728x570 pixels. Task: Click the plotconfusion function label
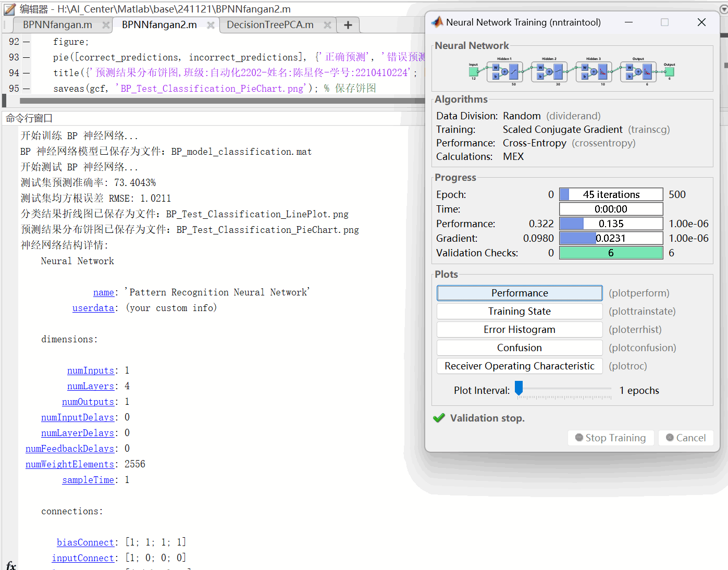[643, 348]
